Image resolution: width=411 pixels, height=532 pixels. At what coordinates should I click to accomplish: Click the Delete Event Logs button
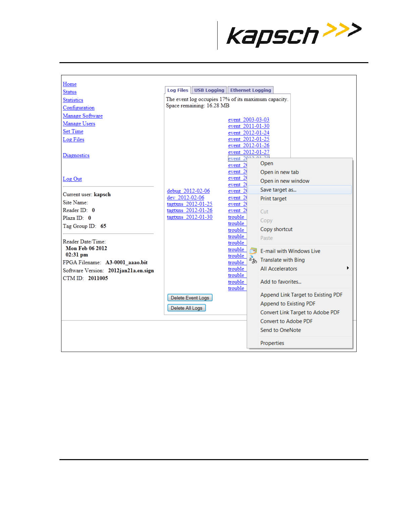tap(190, 298)
